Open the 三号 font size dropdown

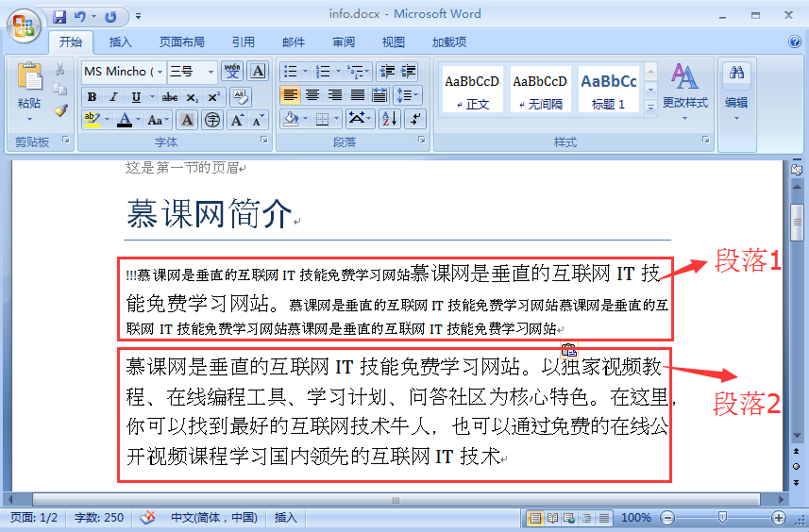[211, 71]
